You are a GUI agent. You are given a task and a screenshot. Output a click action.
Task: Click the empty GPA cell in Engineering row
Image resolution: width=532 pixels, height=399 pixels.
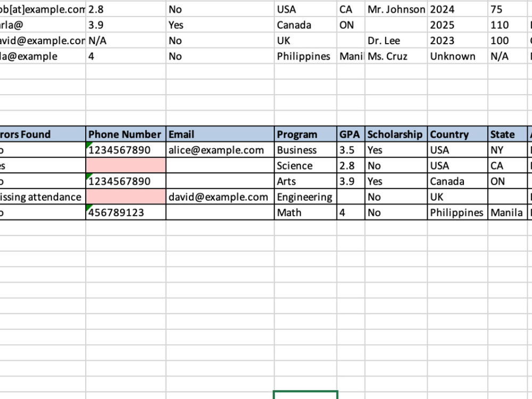(351, 196)
